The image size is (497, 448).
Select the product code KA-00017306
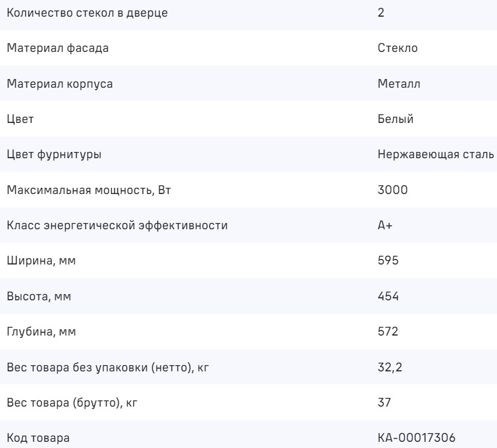416,438
